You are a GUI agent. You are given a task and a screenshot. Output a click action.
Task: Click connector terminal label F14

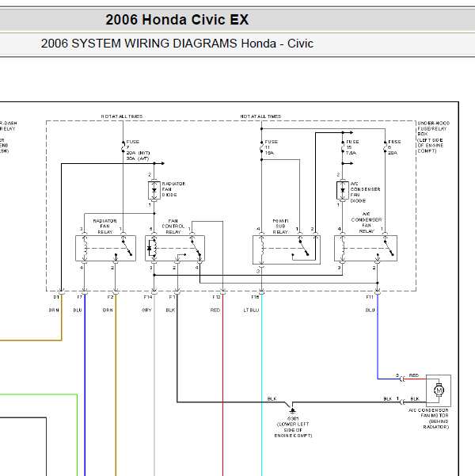click(x=148, y=297)
